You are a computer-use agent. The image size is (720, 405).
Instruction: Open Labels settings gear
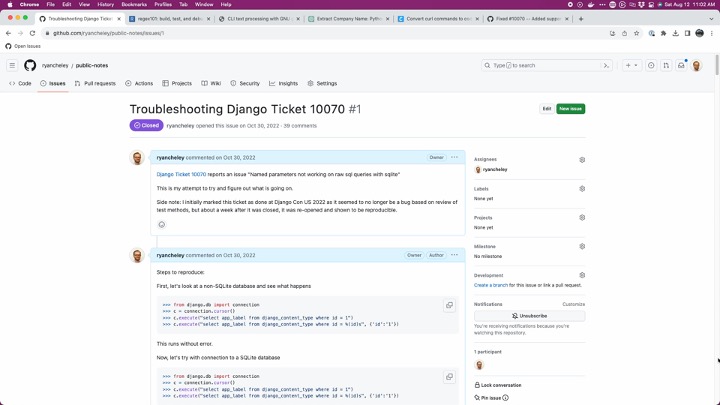point(582,188)
